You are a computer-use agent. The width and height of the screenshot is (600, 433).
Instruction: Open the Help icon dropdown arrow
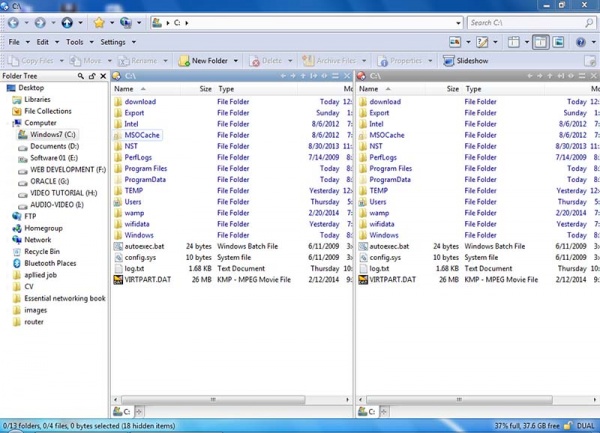coord(593,42)
